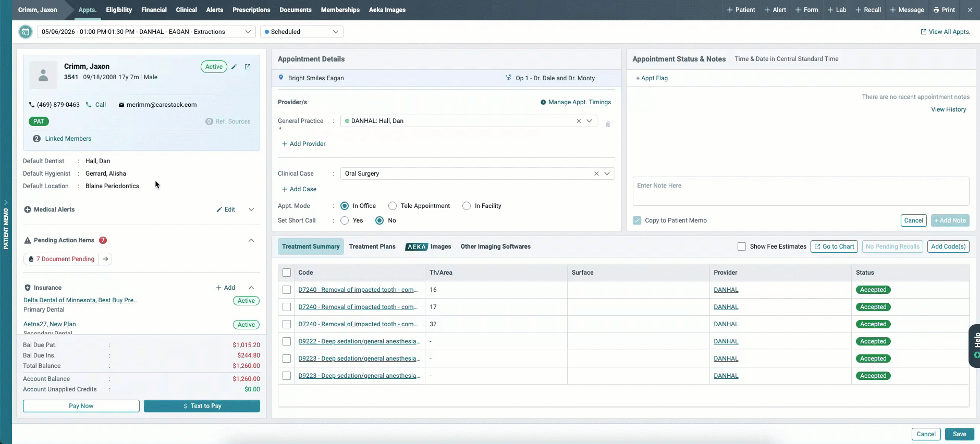Click the Medical Alerts plus icon

[x=28, y=209]
